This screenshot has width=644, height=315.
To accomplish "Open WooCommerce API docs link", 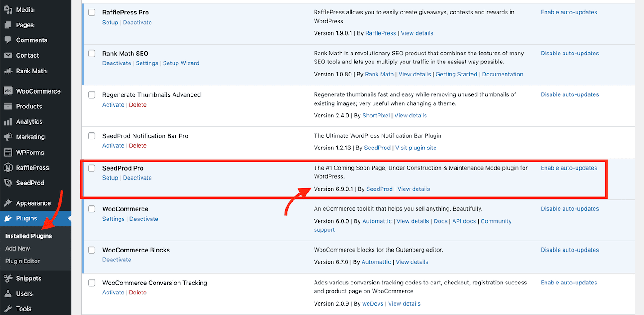I will pos(464,221).
